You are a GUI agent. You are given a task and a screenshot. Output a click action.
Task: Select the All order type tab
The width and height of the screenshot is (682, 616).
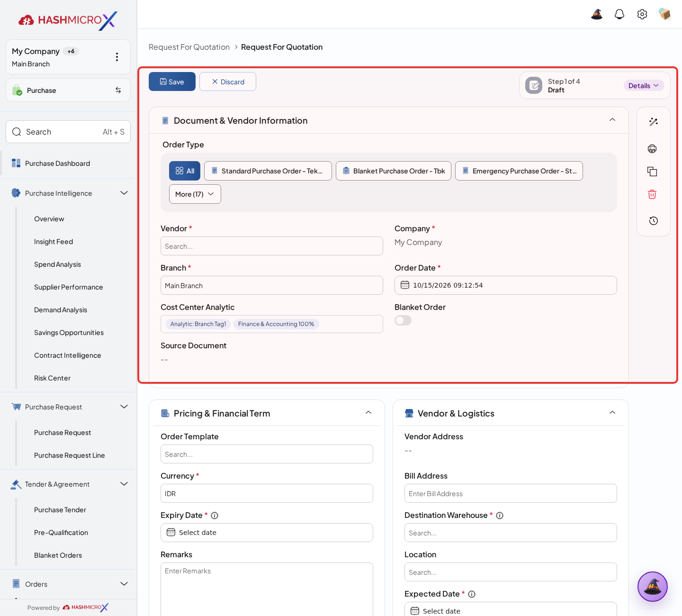click(x=185, y=171)
